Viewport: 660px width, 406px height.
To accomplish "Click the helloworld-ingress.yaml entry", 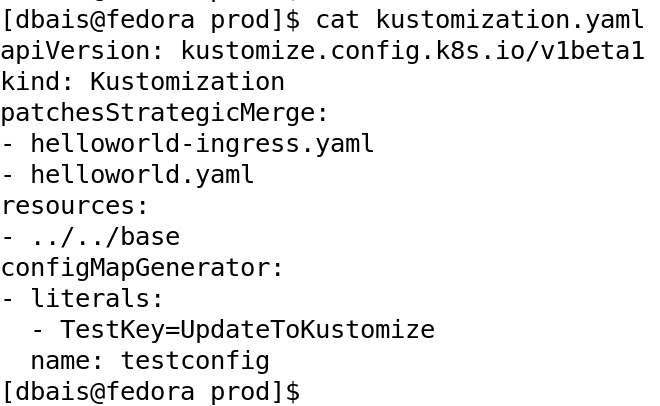I will [202, 143].
